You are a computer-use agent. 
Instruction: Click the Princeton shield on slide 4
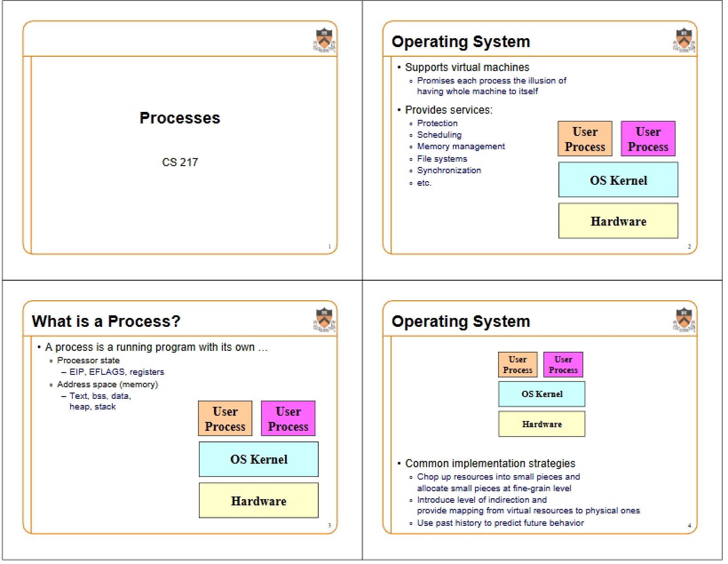(684, 320)
